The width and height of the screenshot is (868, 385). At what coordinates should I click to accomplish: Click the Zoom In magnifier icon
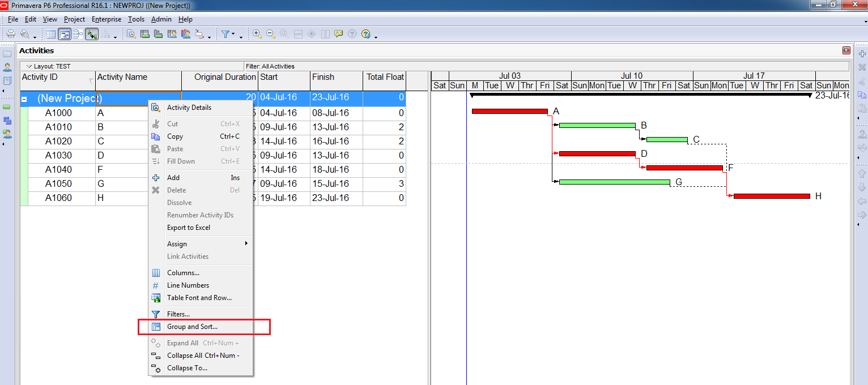point(257,34)
